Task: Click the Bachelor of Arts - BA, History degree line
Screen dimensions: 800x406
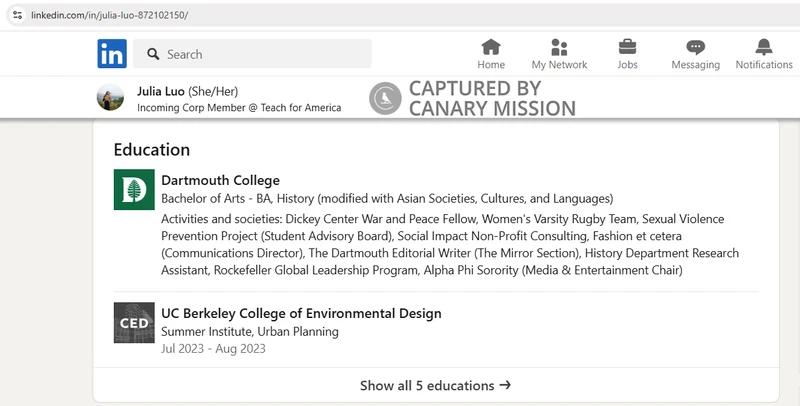Action: tap(387, 198)
